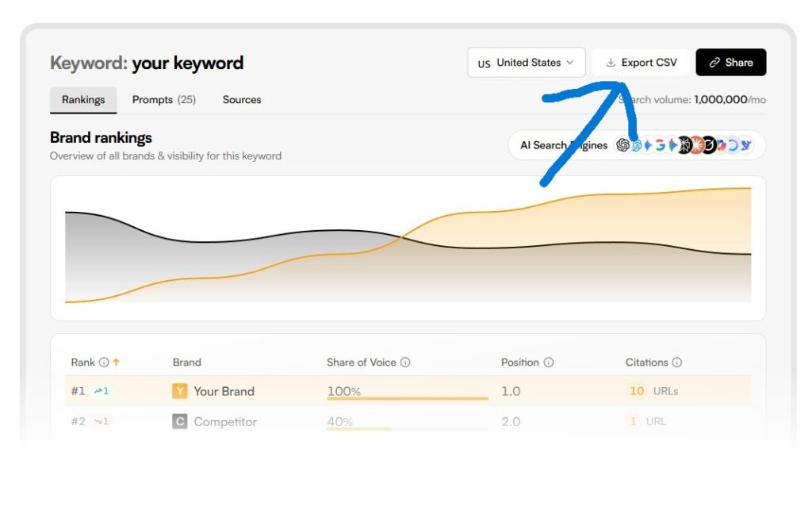
Task: Click the Rank column info icon
Action: click(104, 363)
